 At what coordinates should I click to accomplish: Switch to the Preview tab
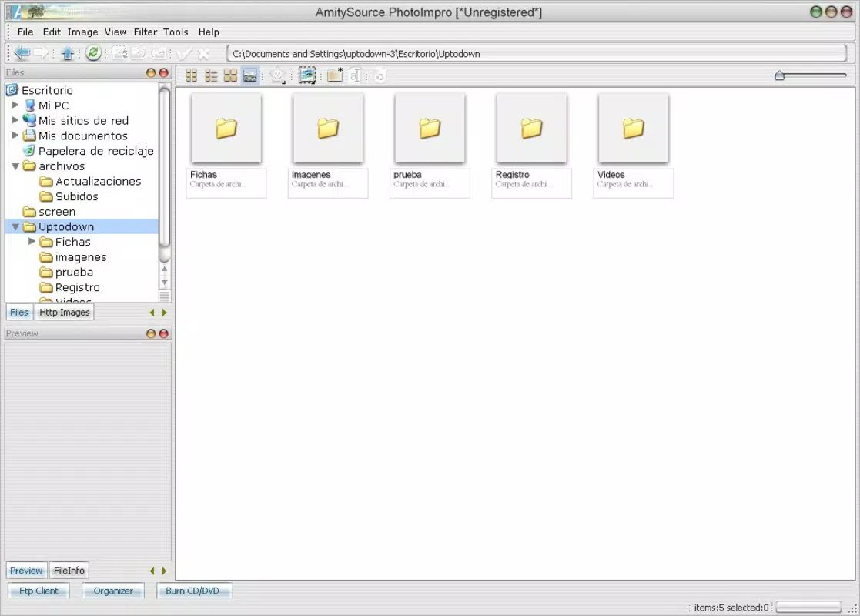pyautogui.click(x=25, y=571)
